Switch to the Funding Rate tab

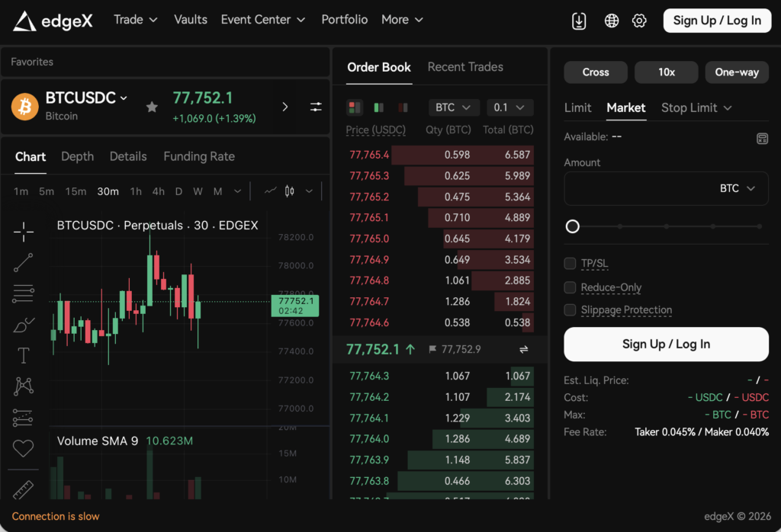click(x=199, y=157)
